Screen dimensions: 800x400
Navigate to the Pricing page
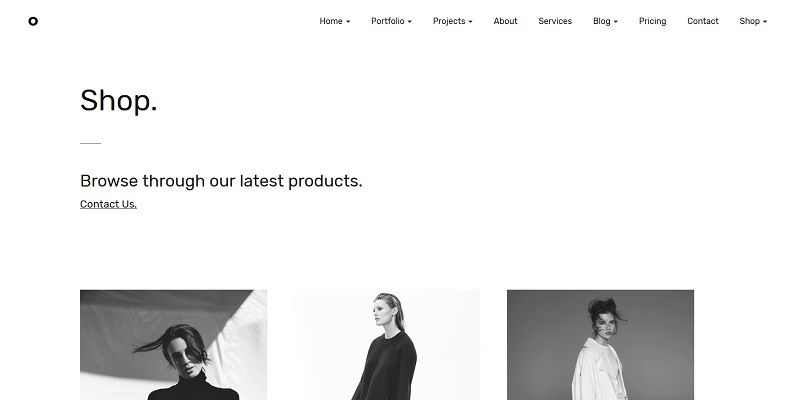(653, 21)
